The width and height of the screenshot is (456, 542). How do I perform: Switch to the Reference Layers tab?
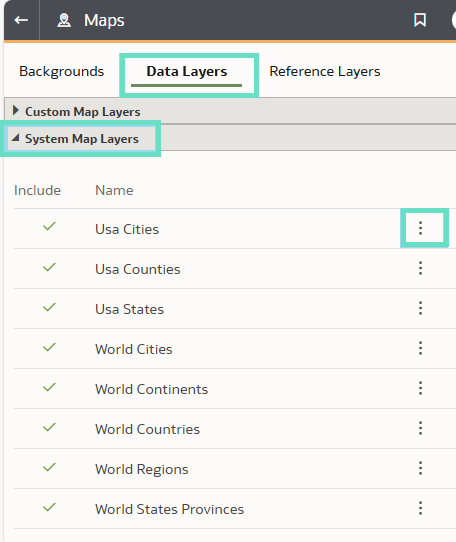[x=325, y=72]
